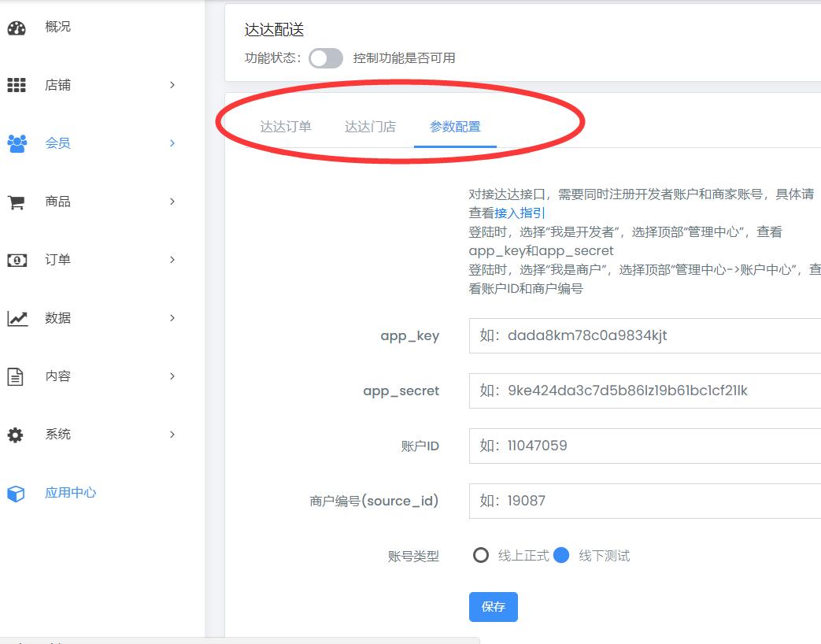Click the 会员 members icon
This screenshot has height=644, width=821.
tap(17, 143)
